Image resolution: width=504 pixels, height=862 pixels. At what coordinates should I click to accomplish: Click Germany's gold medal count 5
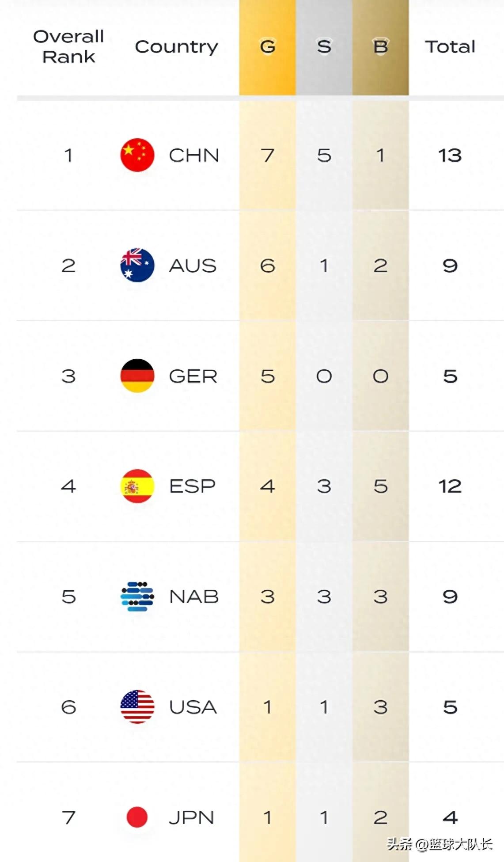coord(268,376)
